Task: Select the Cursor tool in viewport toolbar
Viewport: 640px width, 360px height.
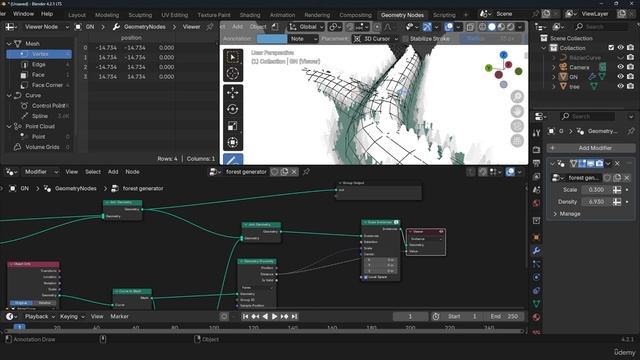Action: click(233, 73)
